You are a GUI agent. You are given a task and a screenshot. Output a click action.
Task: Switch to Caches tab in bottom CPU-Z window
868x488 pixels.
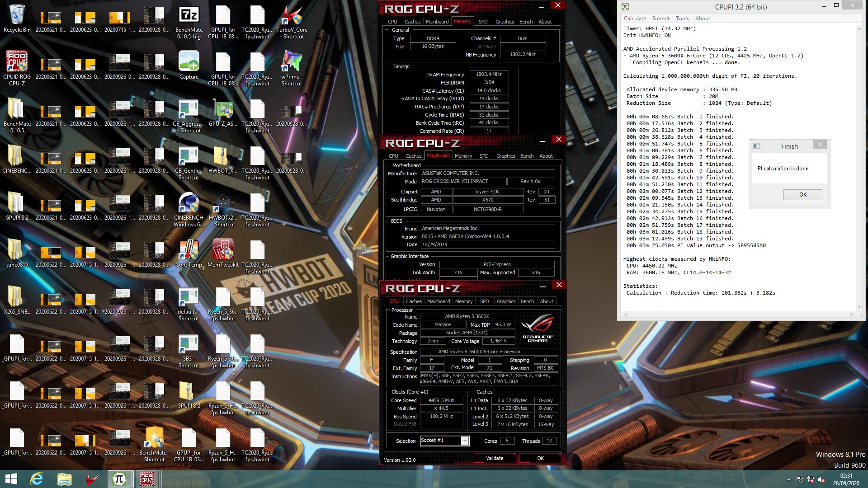(414, 301)
